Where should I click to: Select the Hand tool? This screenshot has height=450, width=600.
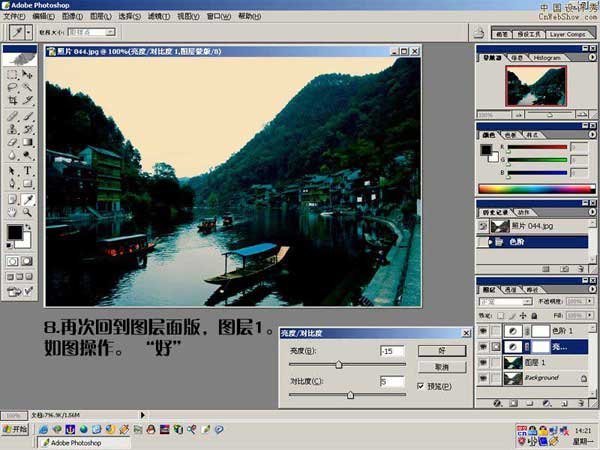(12, 212)
